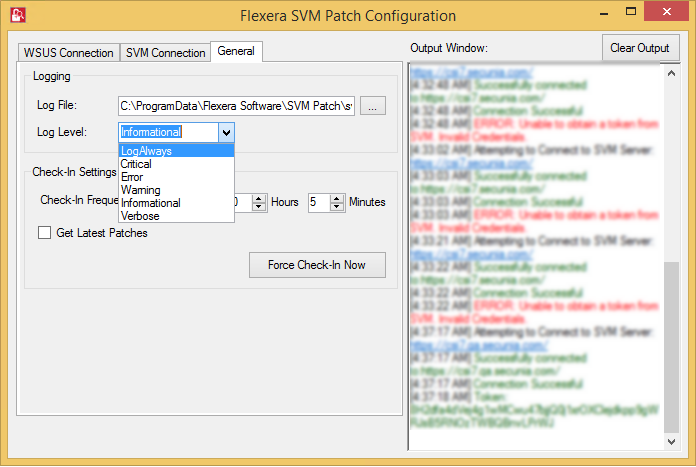Click the Log File path field
696x467 pixels.
click(x=236, y=105)
